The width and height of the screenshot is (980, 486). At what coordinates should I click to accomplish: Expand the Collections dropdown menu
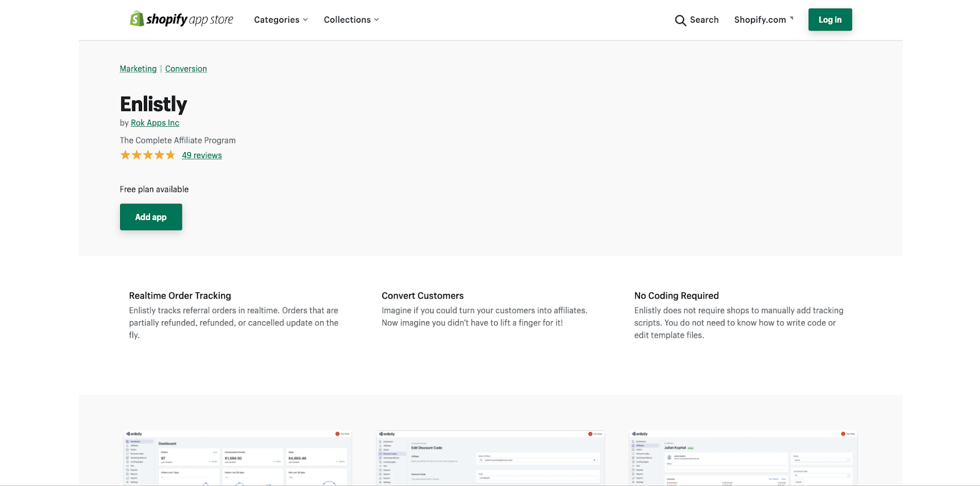pyautogui.click(x=352, y=20)
